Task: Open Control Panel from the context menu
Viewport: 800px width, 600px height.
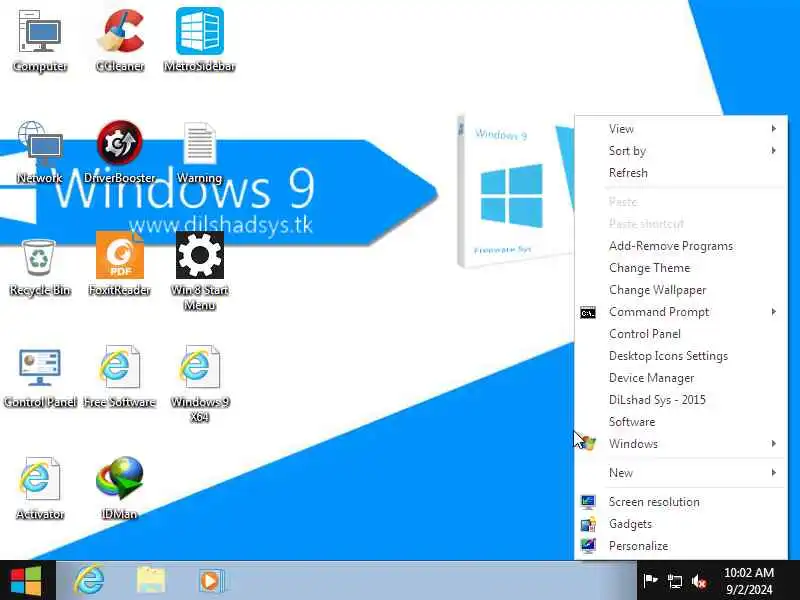Action: point(681,334)
